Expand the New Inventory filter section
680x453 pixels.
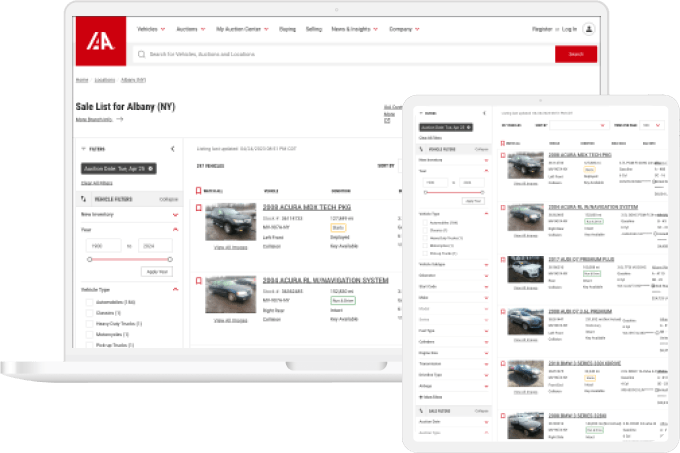click(x=176, y=214)
